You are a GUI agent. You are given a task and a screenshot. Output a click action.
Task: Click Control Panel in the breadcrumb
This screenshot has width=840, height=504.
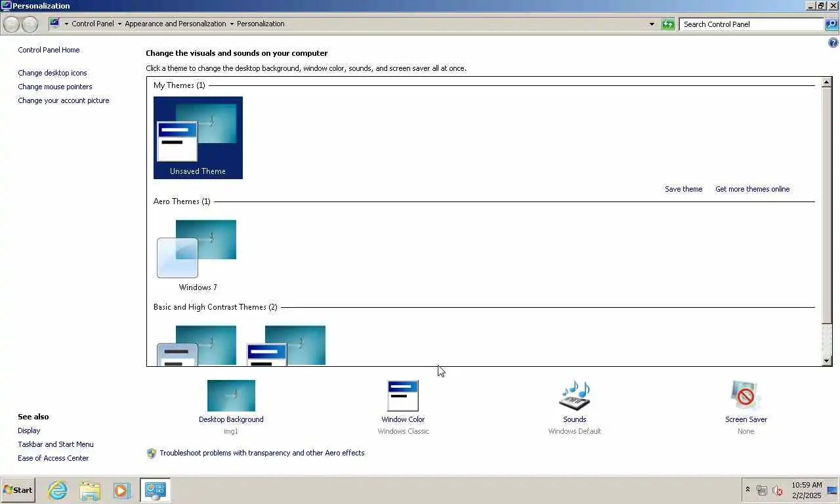point(93,24)
